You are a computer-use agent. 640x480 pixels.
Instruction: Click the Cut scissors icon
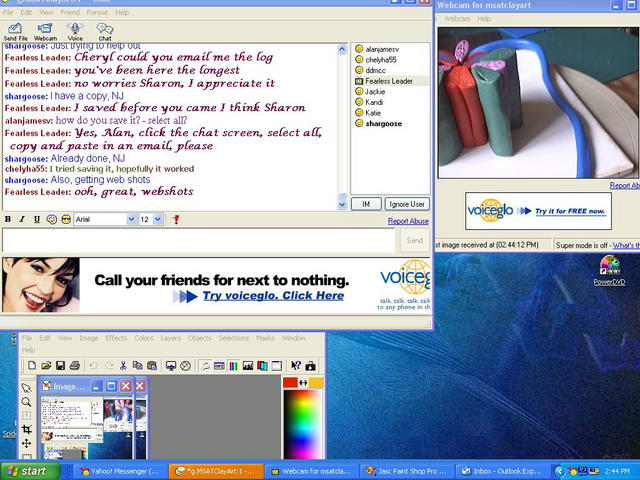[123, 366]
